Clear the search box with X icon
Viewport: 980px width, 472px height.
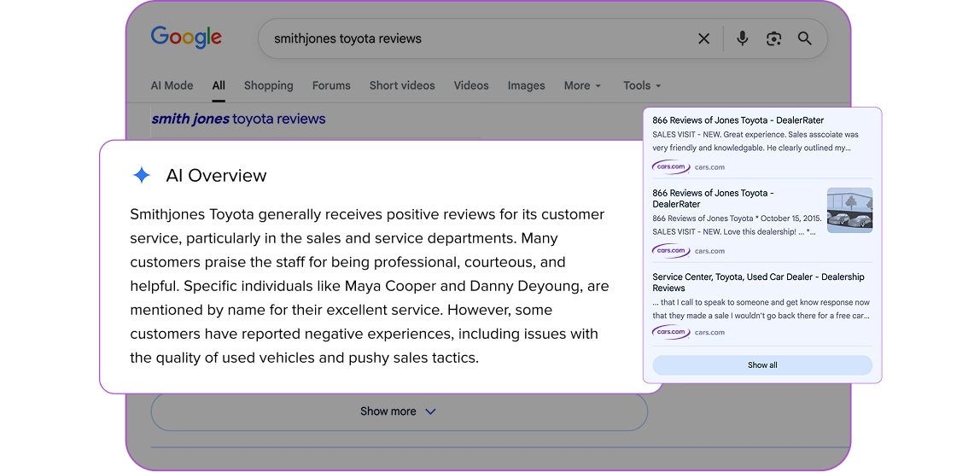point(703,38)
